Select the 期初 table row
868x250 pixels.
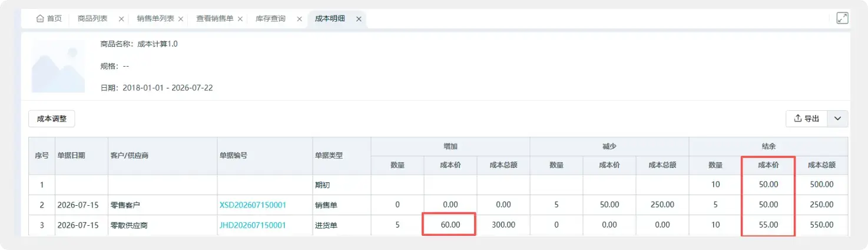(439, 185)
